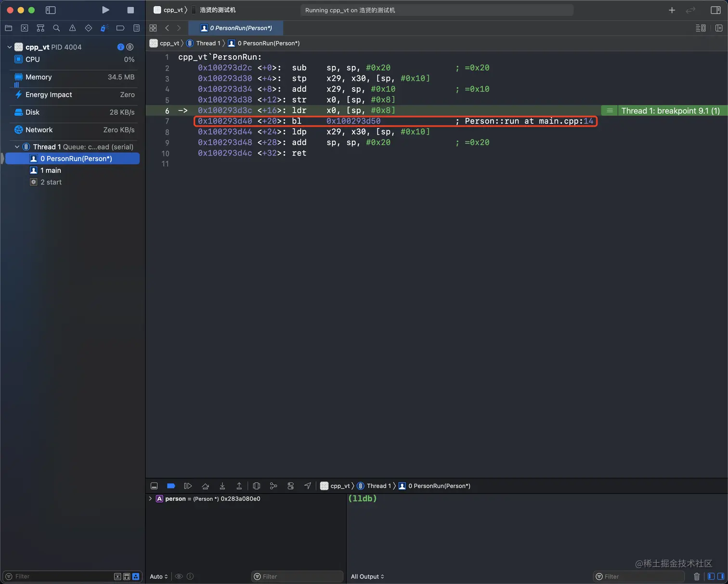Click the Quick Look eye icon
Screen dimensions: 728x584
click(x=179, y=576)
